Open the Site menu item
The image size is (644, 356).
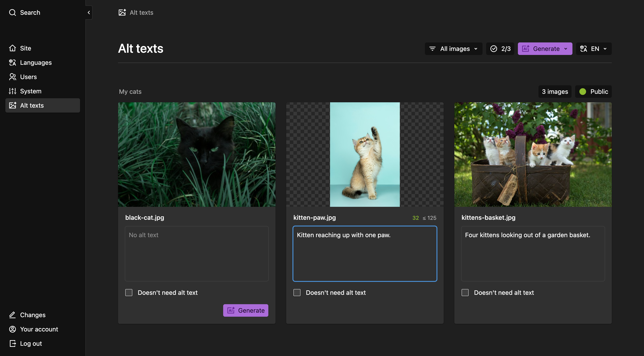coord(42,48)
